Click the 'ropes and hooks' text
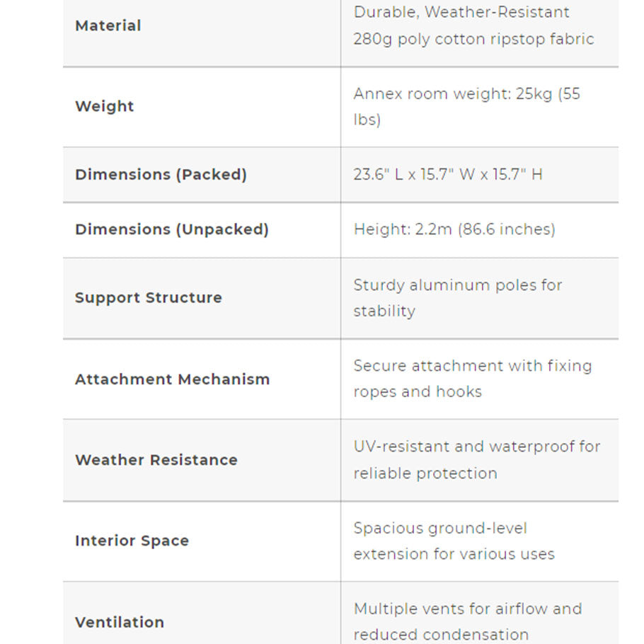644x644 pixels. click(417, 392)
